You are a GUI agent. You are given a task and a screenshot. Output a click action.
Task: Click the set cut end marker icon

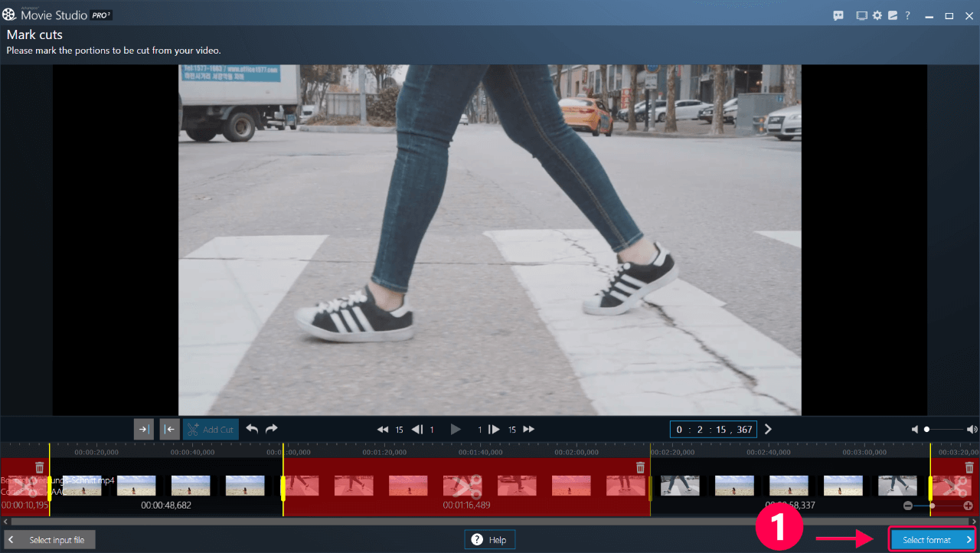pos(169,430)
